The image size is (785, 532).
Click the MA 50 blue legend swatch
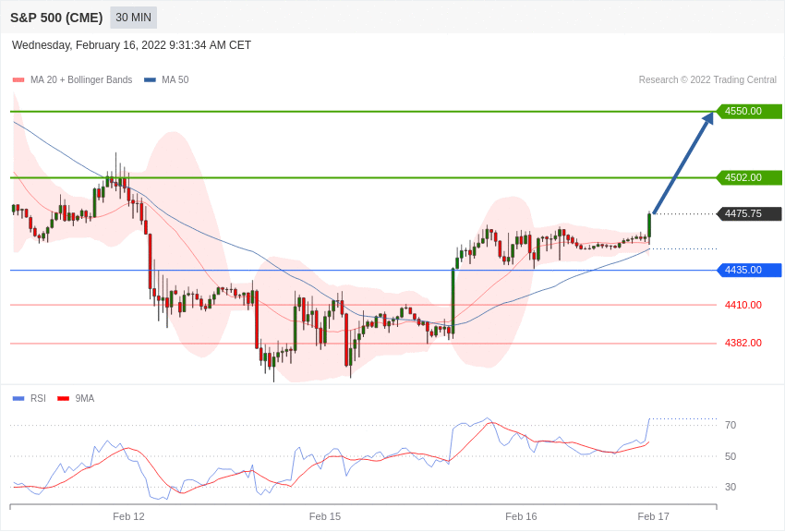coord(150,79)
